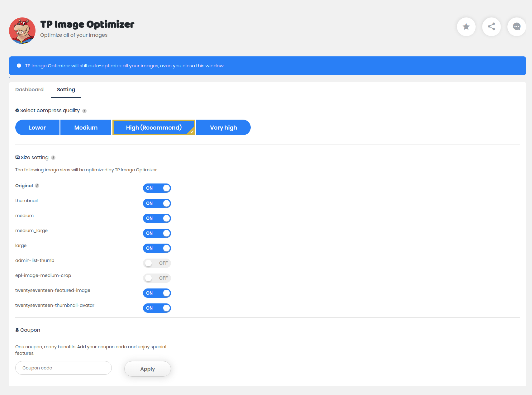Screen dimensions: 532x395
Task: Click the 'twentyseventeen-featured-image' label
Action: (53, 290)
